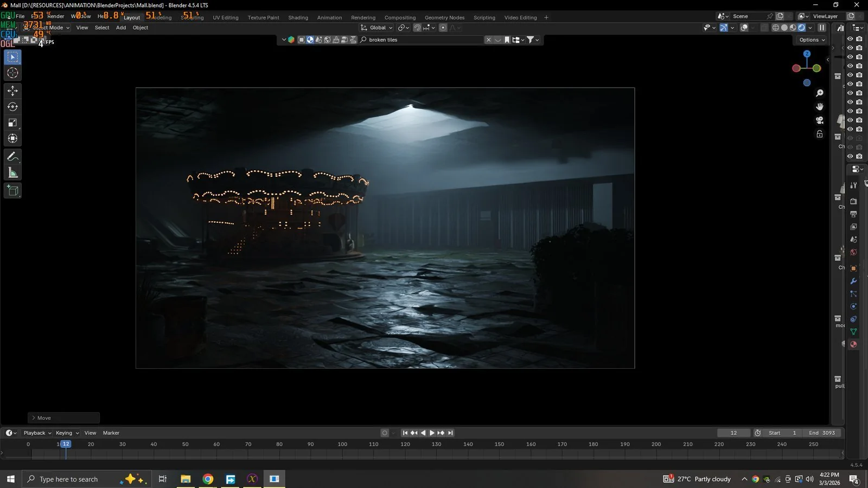Open Keying popover in timeline
The image size is (868, 488).
(x=67, y=433)
